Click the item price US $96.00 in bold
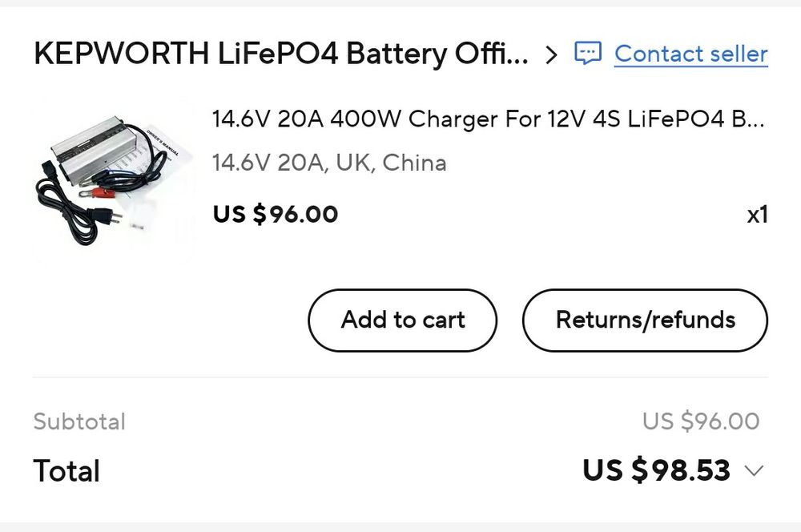Screen dimensions: 801x532 [276, 214]
